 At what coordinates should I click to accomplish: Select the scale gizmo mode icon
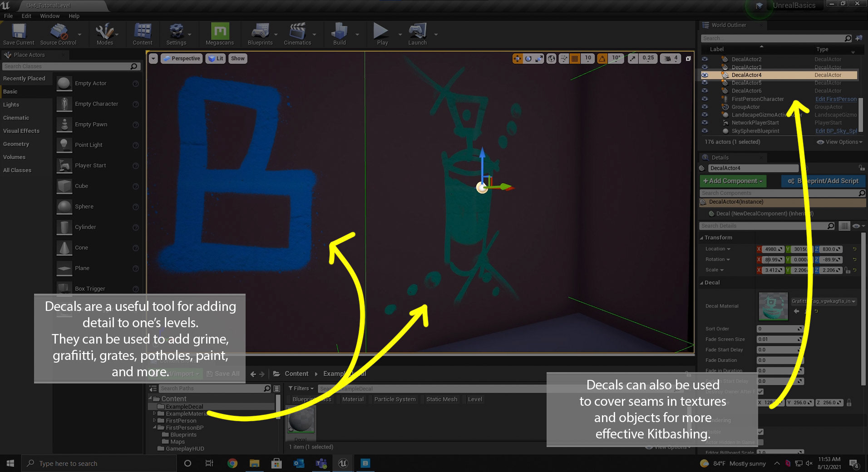[539, 59]
